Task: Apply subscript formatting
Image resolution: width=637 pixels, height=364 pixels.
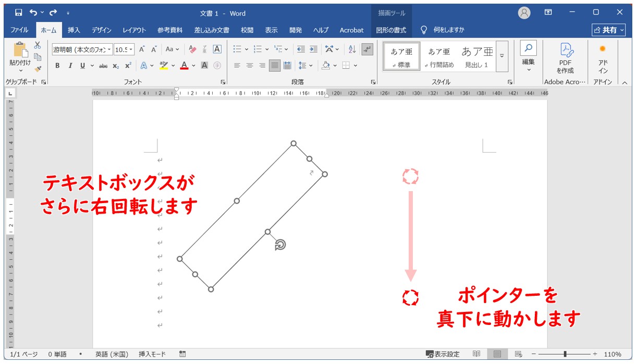Action: tap(116, 66)
